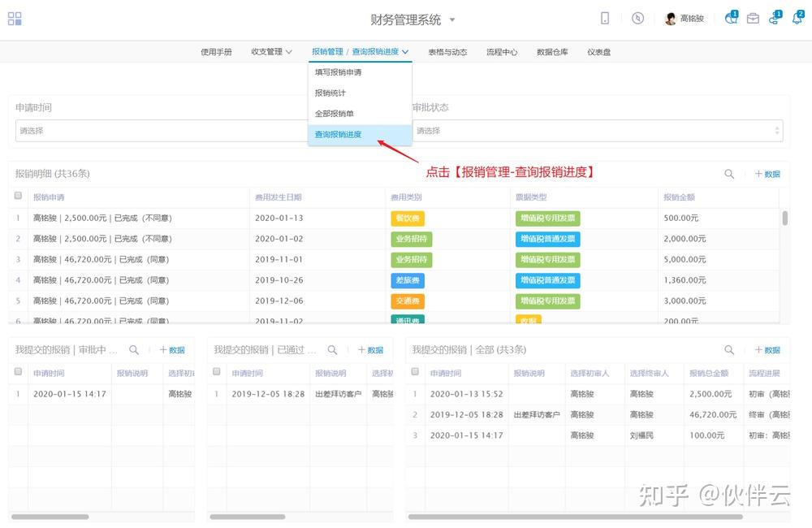This screenshot has height=528, width=812.
Task: Select the date cell 2019-11-01
Action: click(x=279, y=260)
